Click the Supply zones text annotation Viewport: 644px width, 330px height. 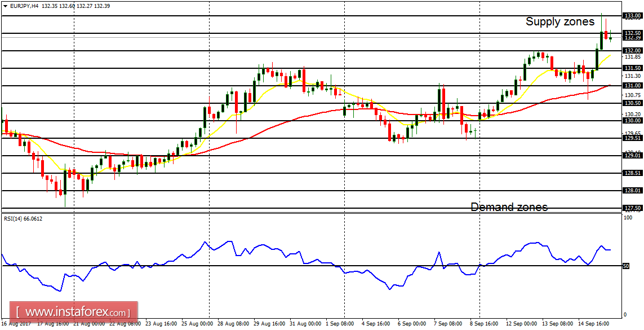pos(561,22)
